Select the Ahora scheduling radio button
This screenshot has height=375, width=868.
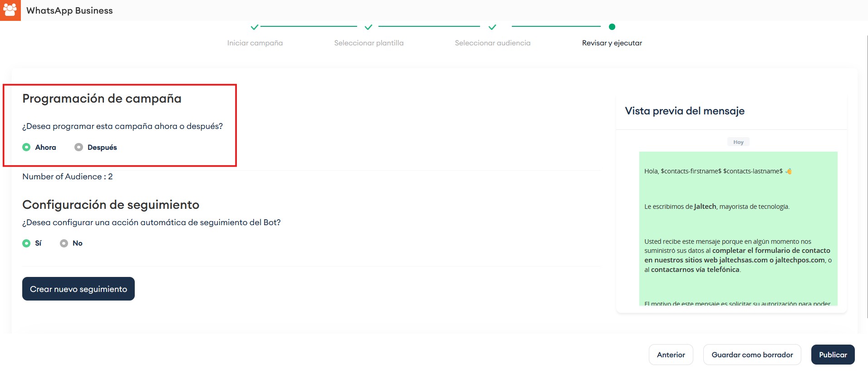click(27, 147)
